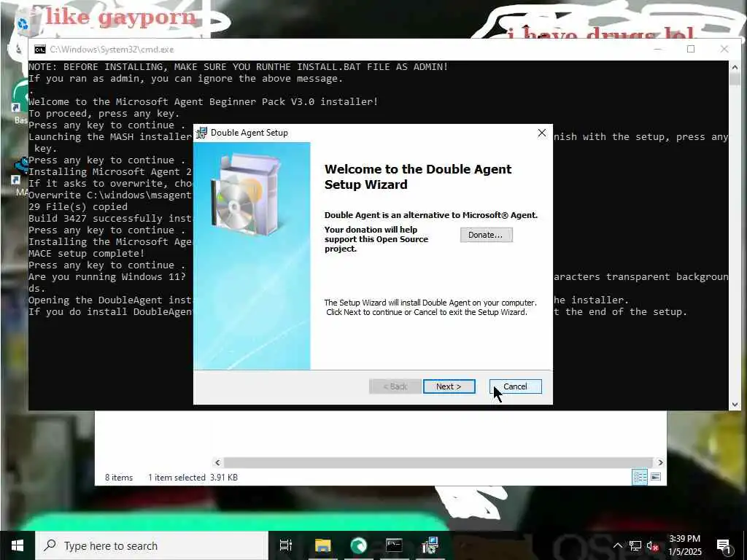Click the Donate... button
747x560 pixels.
486,235
